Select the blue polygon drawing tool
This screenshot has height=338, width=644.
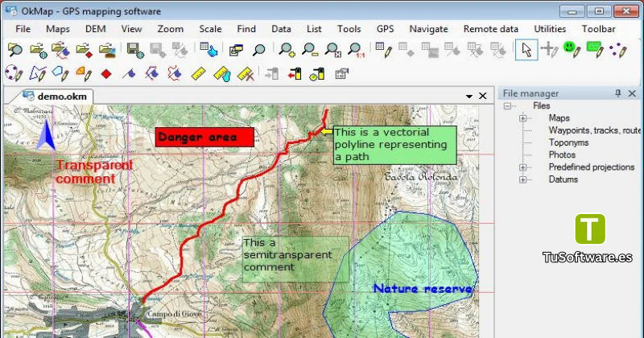click(x=60, y=74)
